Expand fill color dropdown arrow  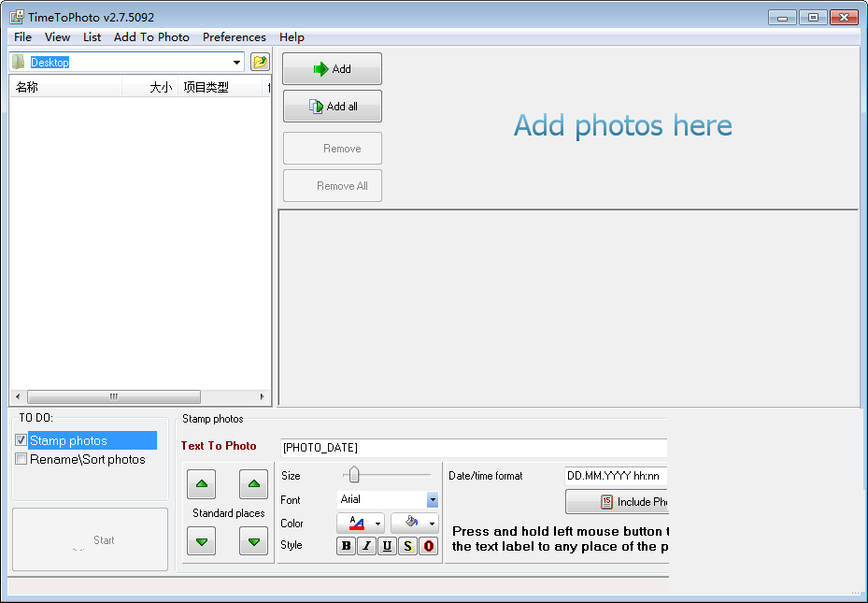433,524
